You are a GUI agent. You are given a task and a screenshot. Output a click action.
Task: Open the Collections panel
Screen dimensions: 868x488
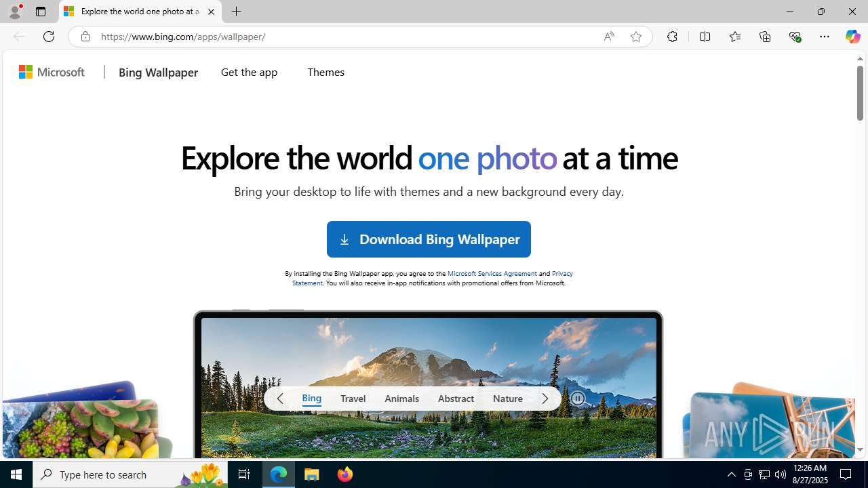[765, 37]
